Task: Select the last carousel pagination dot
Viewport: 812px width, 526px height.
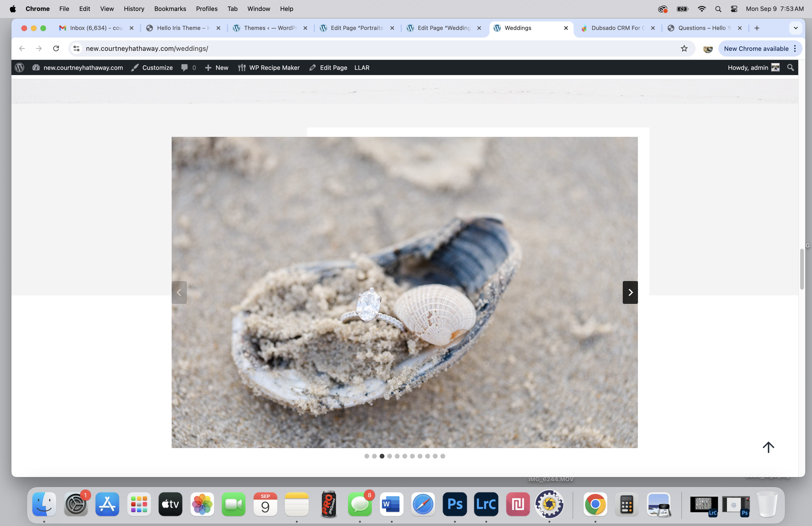Action: (x=443, y=456)
